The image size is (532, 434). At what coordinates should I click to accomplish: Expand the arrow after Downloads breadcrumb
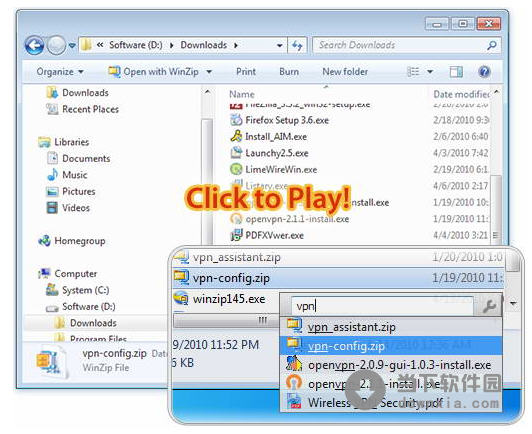236,45
